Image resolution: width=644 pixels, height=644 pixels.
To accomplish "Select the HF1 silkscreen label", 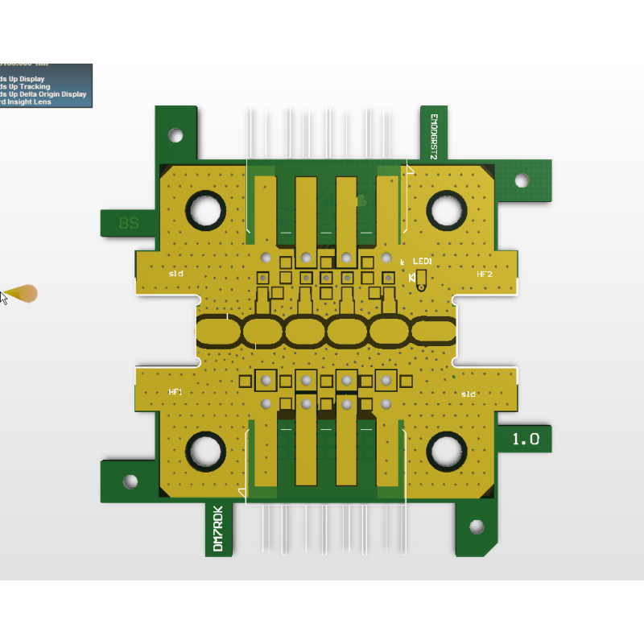I will 175,392.
